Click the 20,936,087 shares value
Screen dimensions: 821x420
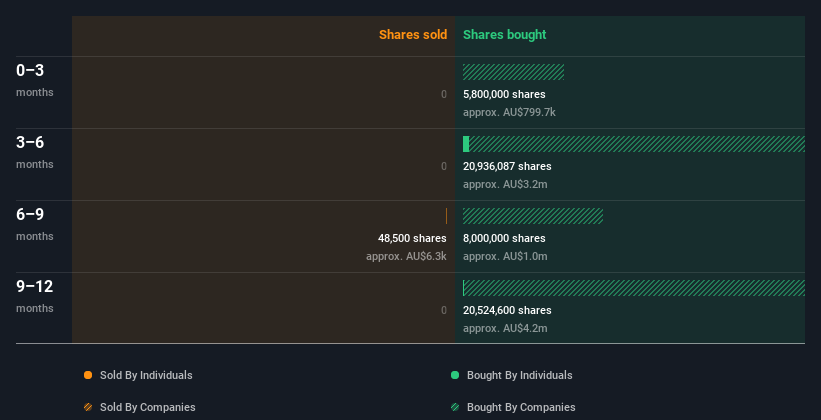(507, 166)
